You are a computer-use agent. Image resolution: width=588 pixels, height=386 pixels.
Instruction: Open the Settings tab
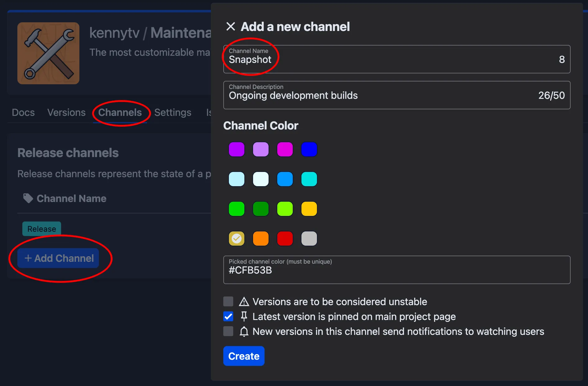tap(173, 112)
